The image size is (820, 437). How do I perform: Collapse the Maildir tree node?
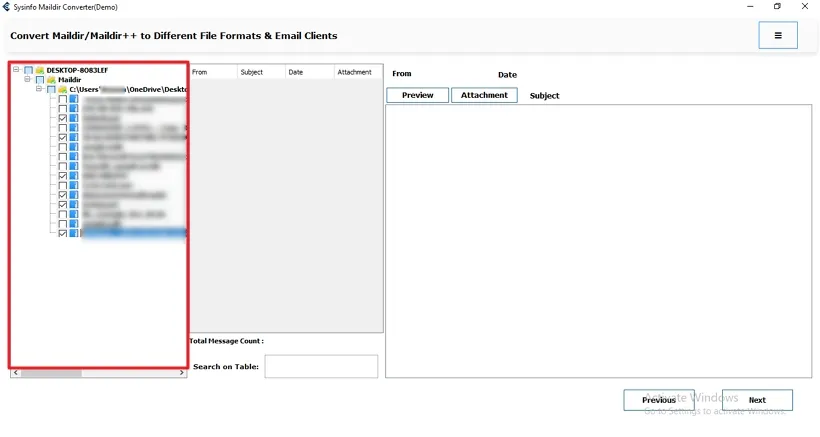(28, 79)
